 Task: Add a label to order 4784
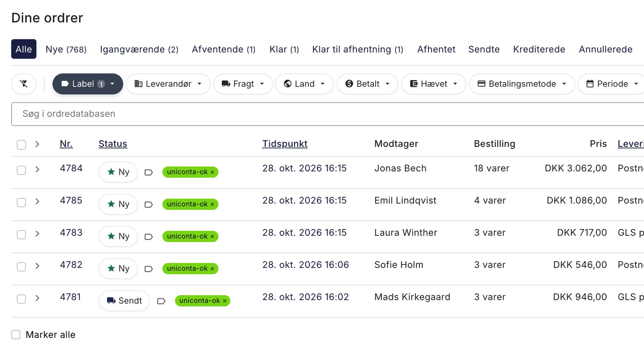point(149,172)
